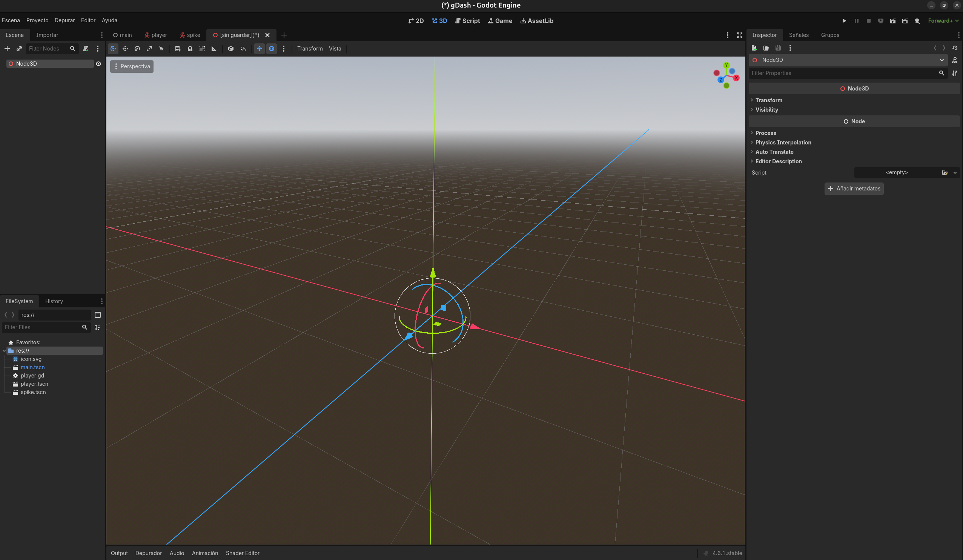Expand the Transform section in the Inspector
This screenshot has width=963, height=560.
(768, 100)
